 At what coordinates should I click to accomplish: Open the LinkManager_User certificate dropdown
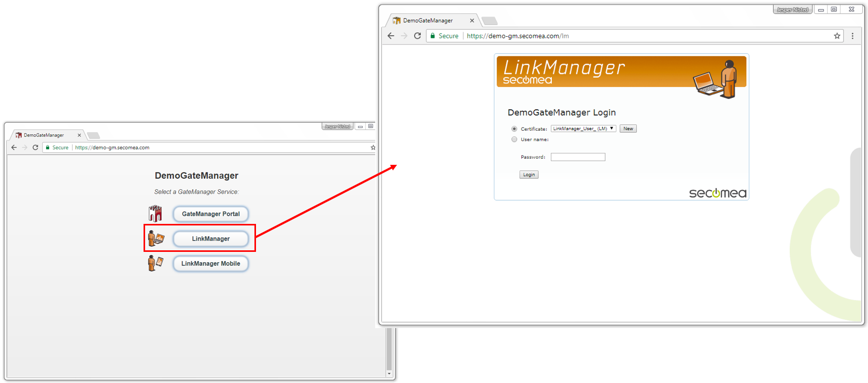(x=583, y=129)
